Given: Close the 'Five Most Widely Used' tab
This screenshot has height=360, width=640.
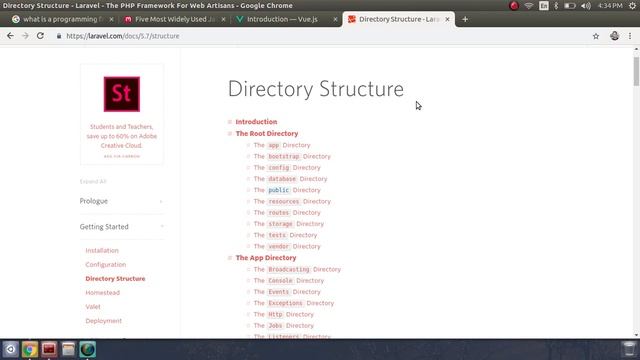Looking at the screenshot, I should [223, 19].
